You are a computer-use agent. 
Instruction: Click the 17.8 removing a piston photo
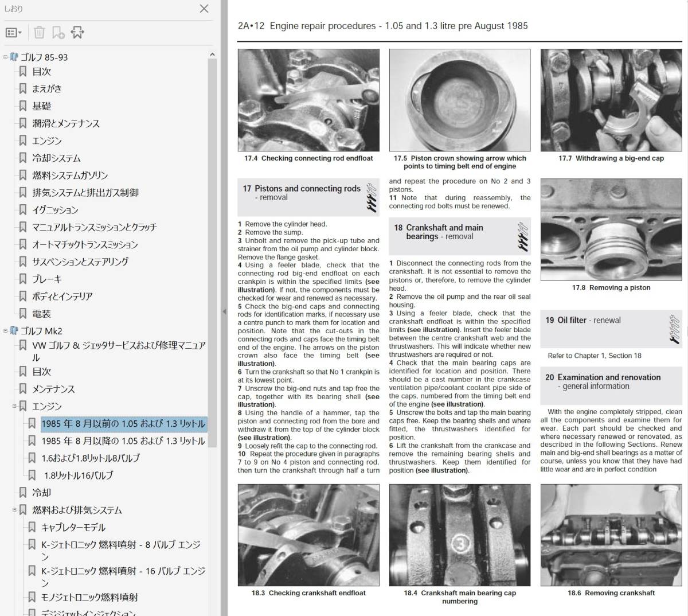pos(611,229)
